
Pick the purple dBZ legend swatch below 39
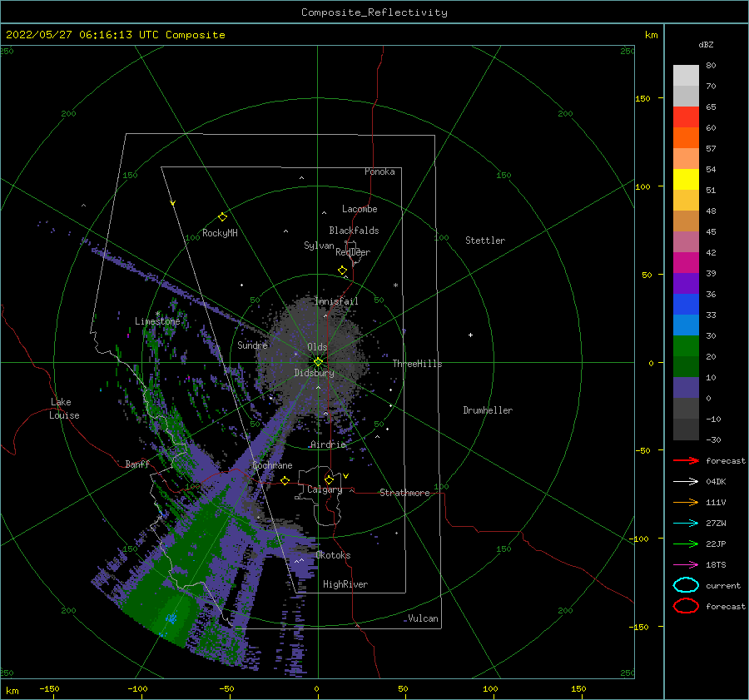click(686, 283)
